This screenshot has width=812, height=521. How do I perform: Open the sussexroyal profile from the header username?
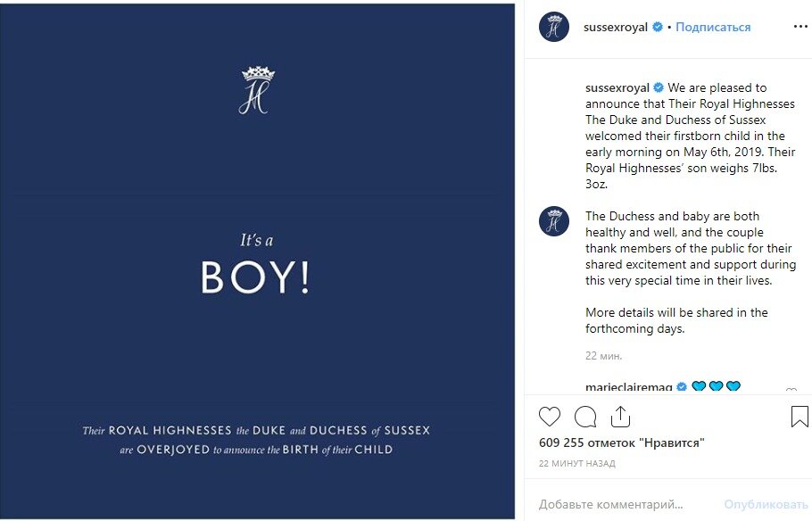tap(615, 28)
